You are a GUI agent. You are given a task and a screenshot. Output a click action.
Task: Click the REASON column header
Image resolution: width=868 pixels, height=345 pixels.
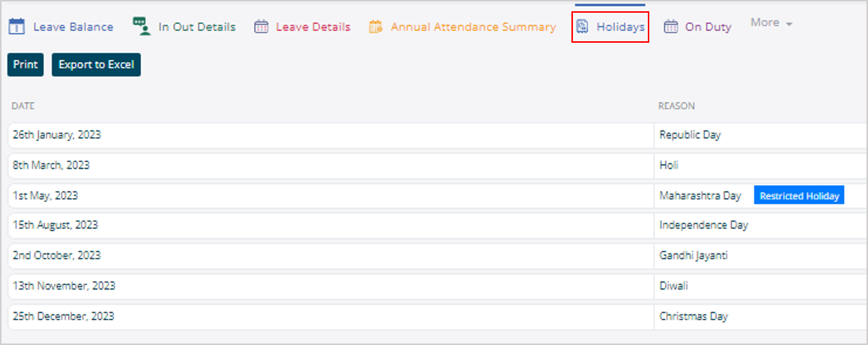pos(676,106)
